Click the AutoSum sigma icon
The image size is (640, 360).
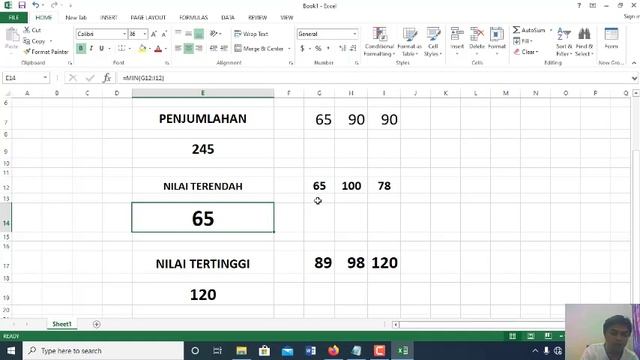517,30
